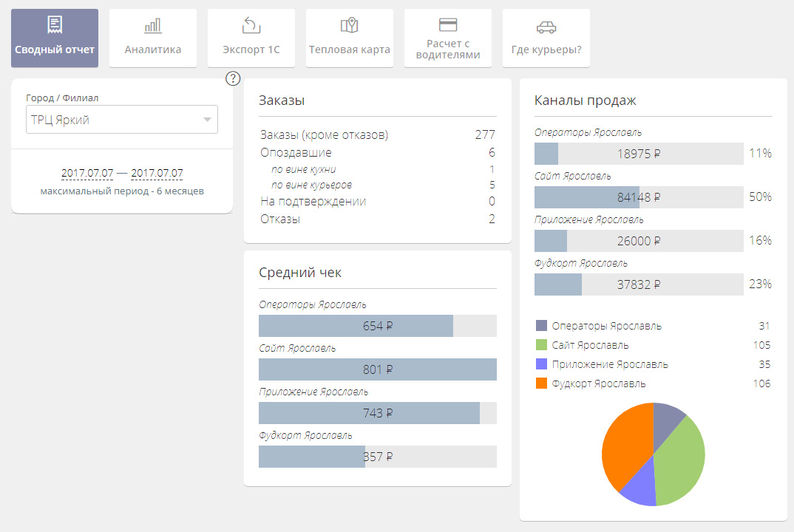The image size is (794, 532).
Task: Click the Отказы row label
Action: 280,219
